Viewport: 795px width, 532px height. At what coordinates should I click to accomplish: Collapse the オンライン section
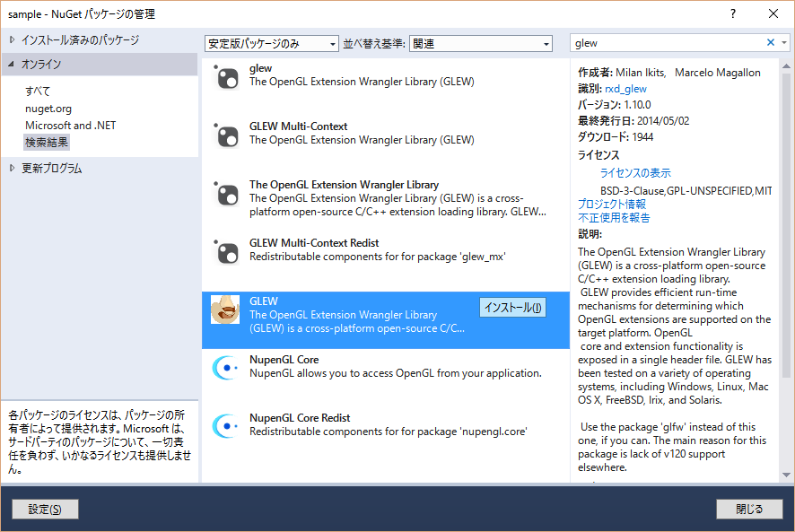11,64
